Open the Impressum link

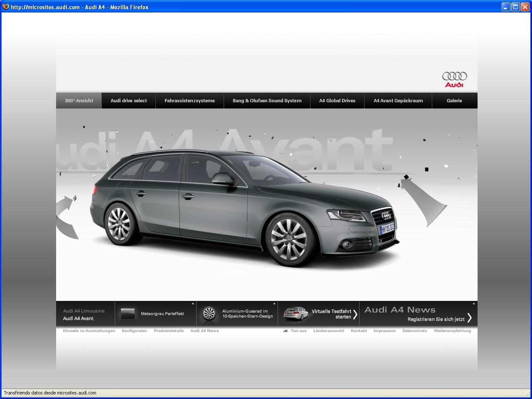[384, 331]
